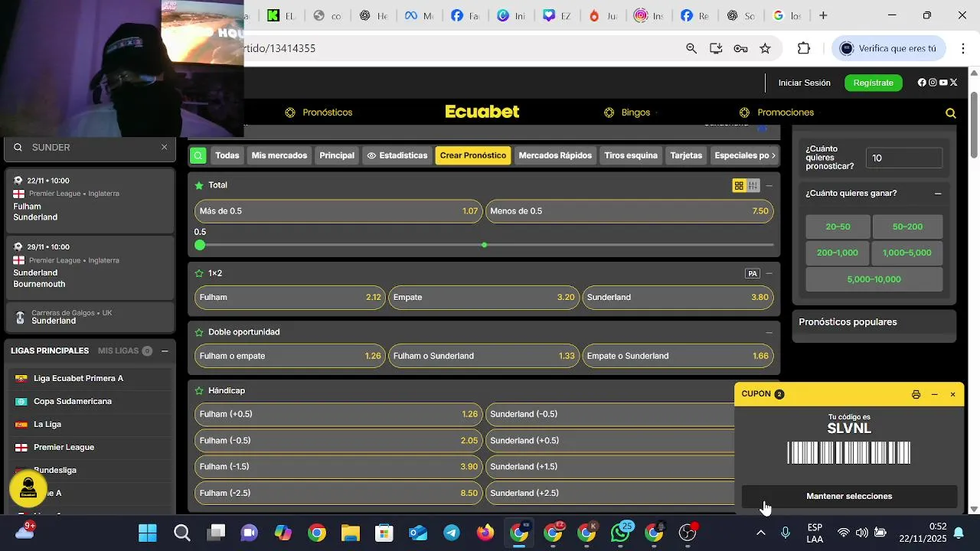Open the Fulham vs Sunderland match result
This screenshot has width=980, height=551.
coord(90,201)
